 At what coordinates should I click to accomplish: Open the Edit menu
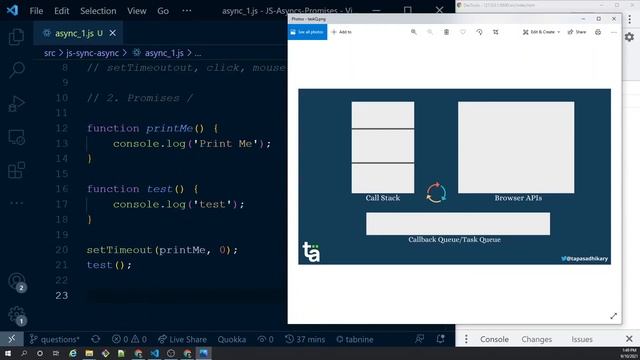pyautogui.click(x=62, y=11)
